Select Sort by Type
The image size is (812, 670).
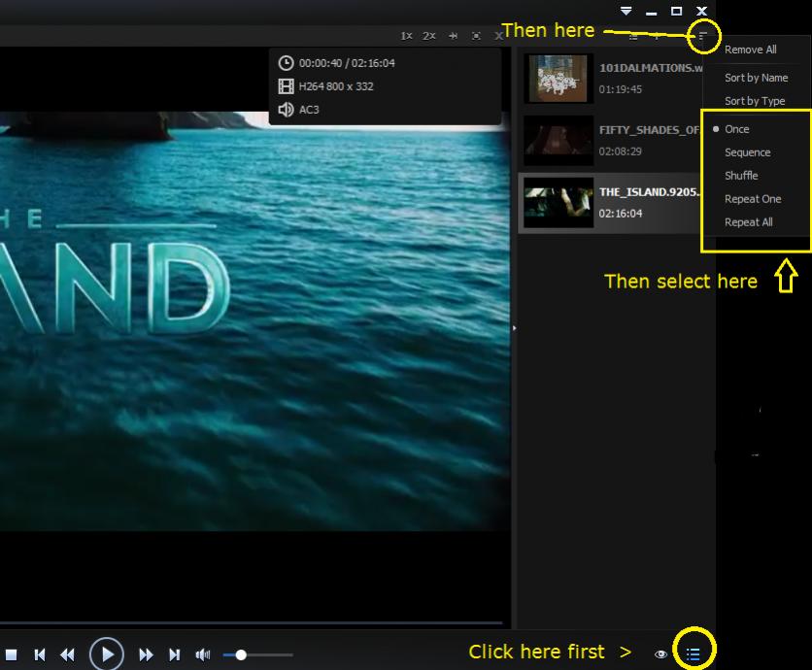tap(755, 101)
